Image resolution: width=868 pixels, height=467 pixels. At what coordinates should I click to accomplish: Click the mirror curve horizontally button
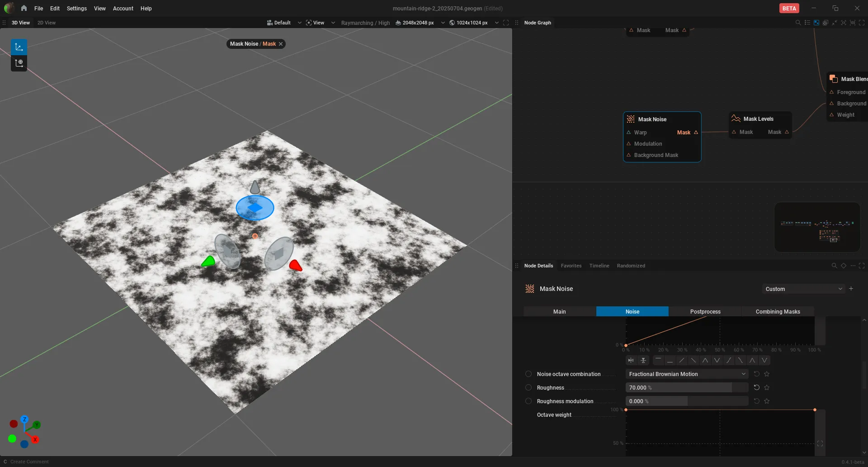[x=631, y=361]
